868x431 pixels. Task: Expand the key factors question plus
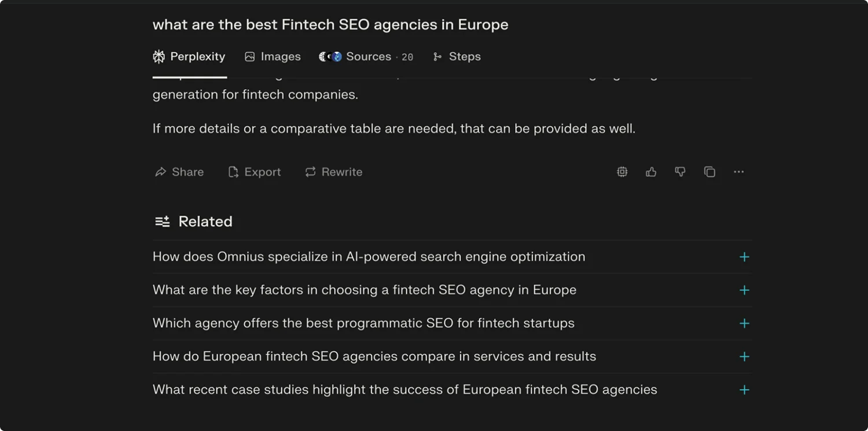click(x=744, y=290)
